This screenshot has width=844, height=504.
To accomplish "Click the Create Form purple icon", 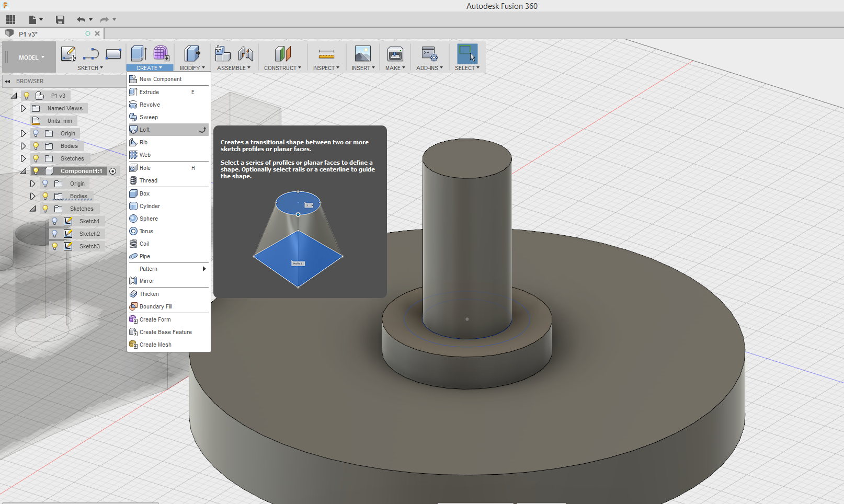I will point(161,53).
